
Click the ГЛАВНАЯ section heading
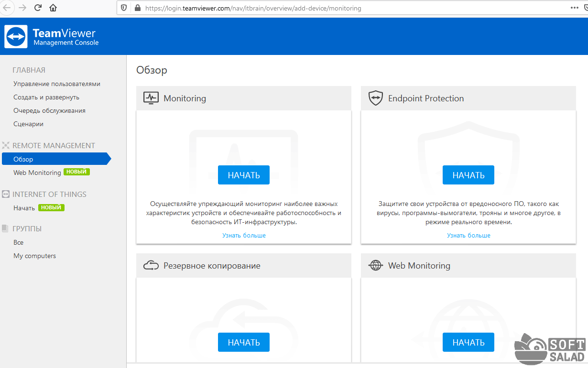click(x=29, y=70)
